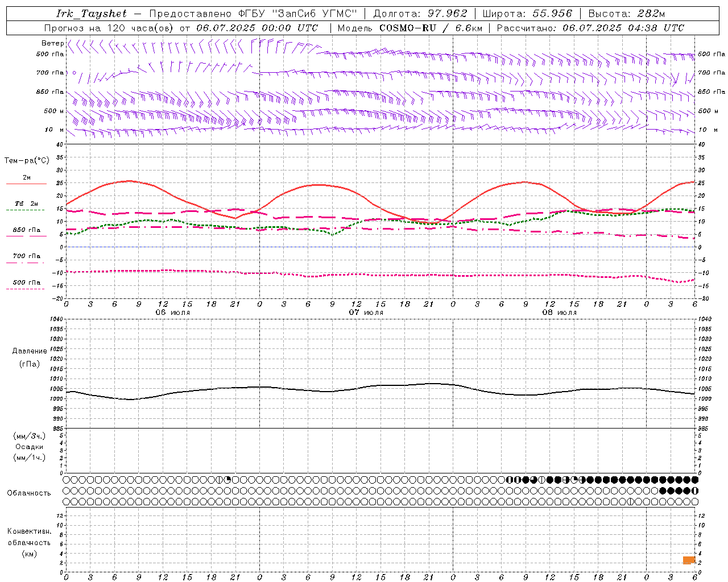The width and height of the screenshot is (728, 582).
Task: Click the Прогноз на 120 часа(ов) forecast text
Action: [109, 28]
